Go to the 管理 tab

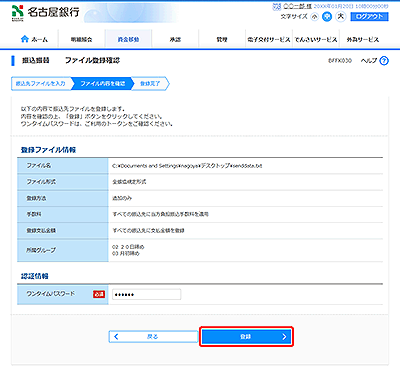222,39
